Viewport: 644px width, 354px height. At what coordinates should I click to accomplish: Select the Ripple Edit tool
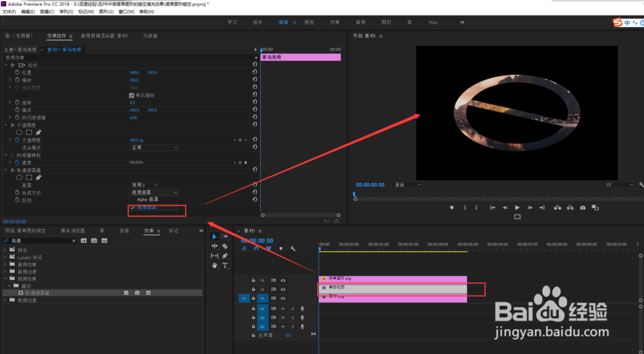point(214,246)
